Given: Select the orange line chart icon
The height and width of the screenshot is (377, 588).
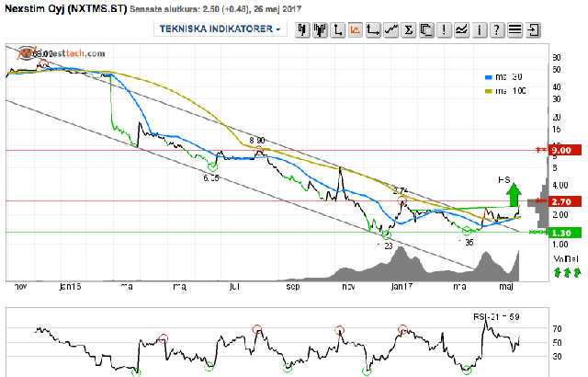Looking at the screenshot, I should [x=356, y=29].
